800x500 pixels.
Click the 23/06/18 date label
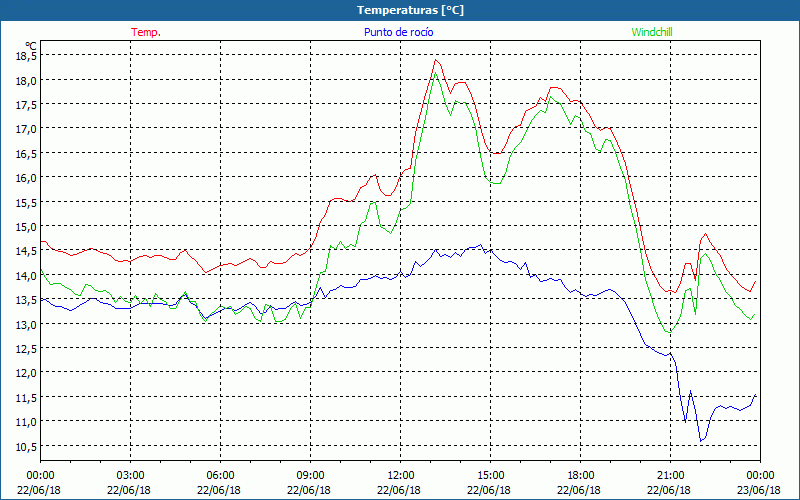(759, 490)
